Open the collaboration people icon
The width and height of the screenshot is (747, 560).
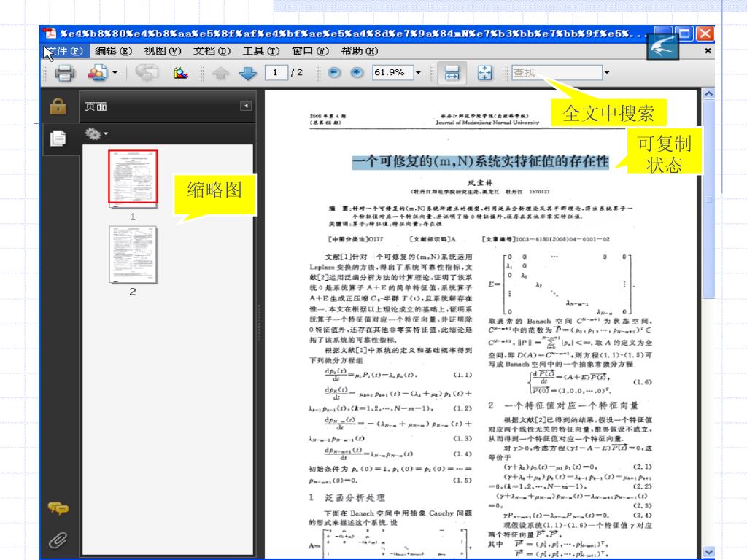[x=98, y=73]
